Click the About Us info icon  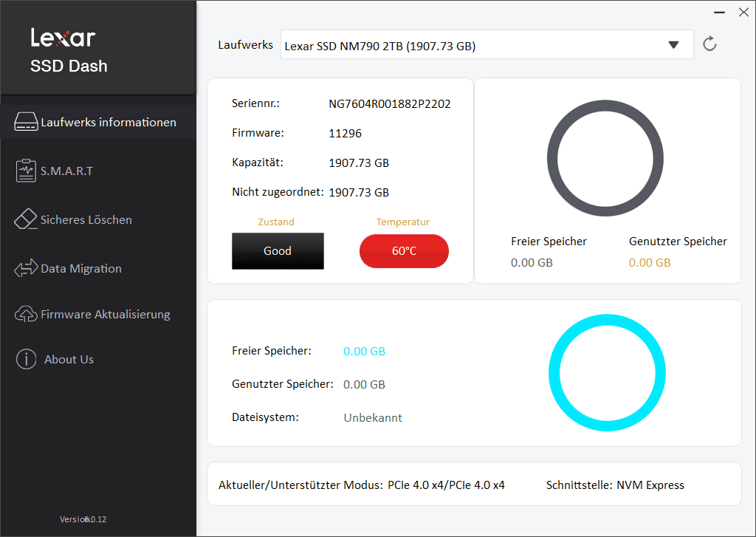(x=26, y=359)
